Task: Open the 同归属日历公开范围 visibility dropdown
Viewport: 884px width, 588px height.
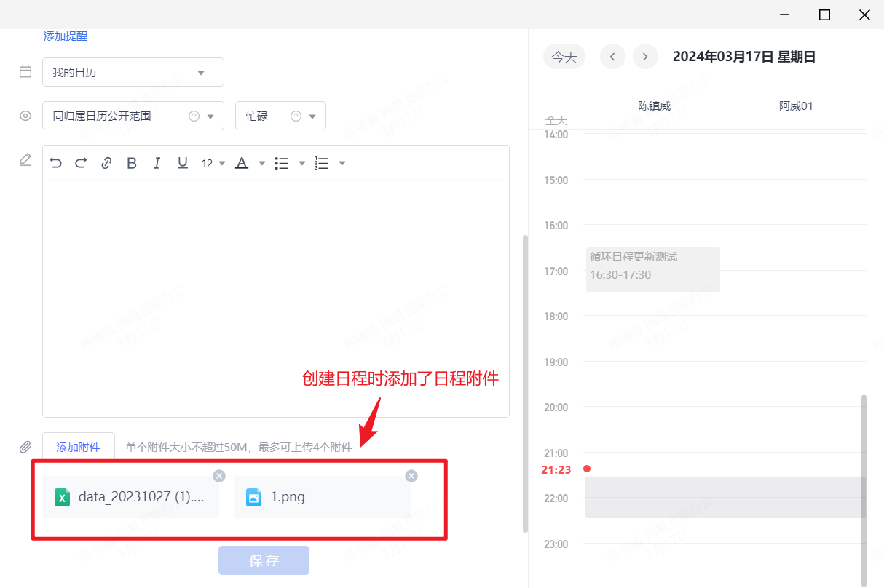Action: 133,116
